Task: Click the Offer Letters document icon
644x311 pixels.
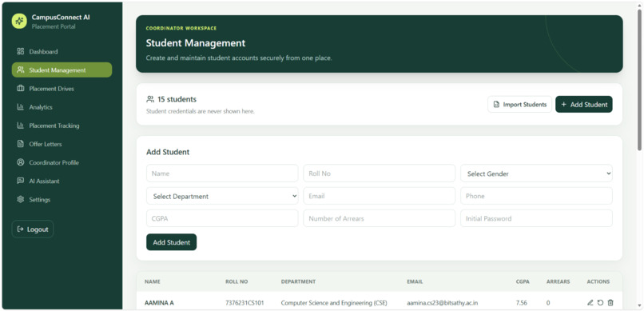Action: pyautogui.click(x=21, y=144)
